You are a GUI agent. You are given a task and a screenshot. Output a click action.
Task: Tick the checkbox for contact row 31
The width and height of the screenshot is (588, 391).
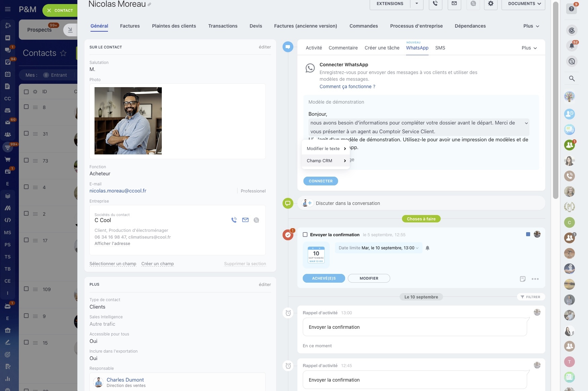pyautogui.click(x=26, y=134)
